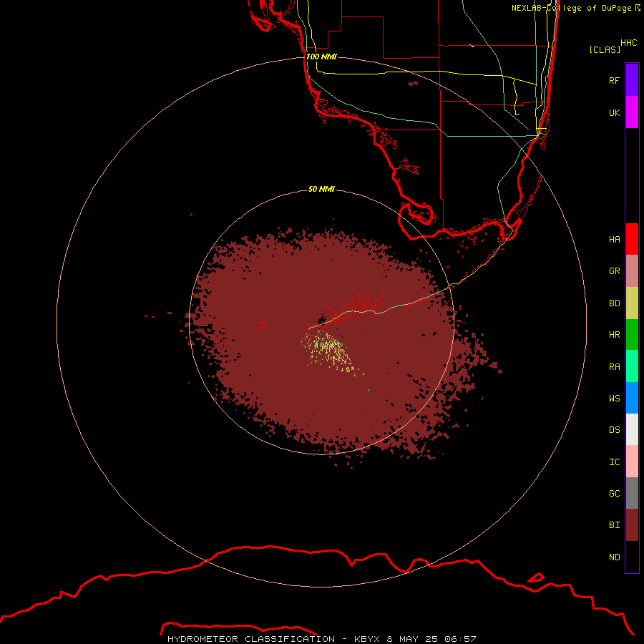Click the HR green legend swatch

click(x=632, y=335)
